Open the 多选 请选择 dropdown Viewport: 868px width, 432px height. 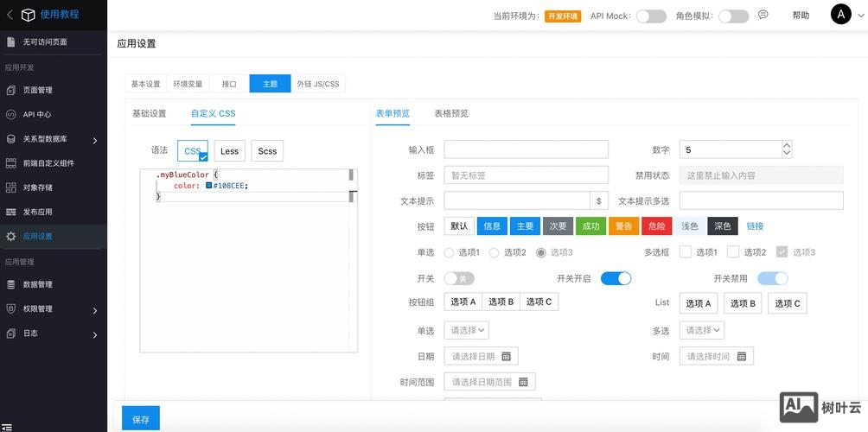click(x=702, y=330)
